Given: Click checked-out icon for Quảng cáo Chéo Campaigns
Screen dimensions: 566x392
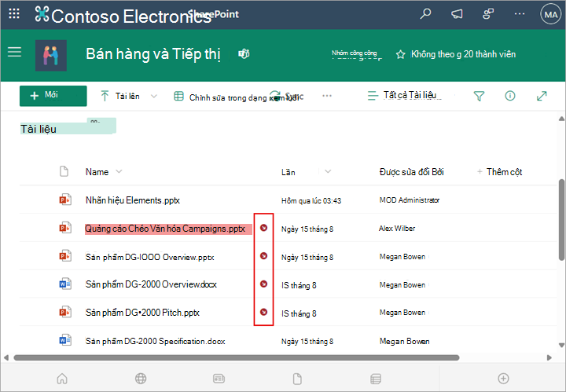Looking at the screenshot, I should click(x=264, y=228).
